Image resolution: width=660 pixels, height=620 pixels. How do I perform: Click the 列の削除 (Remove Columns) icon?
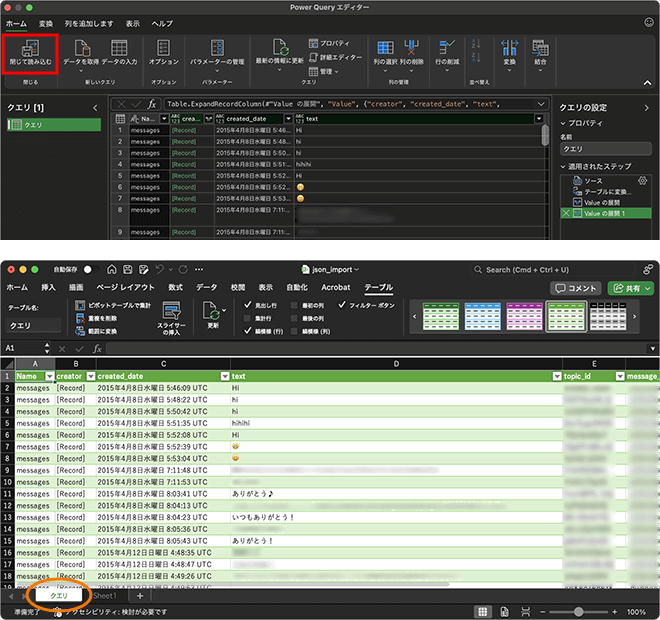coord(411,48)
